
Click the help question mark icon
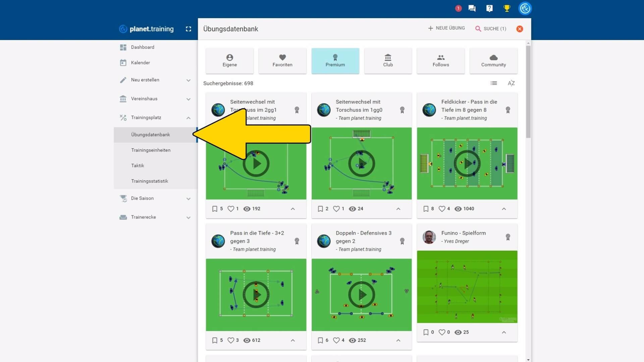click(489, 9)
